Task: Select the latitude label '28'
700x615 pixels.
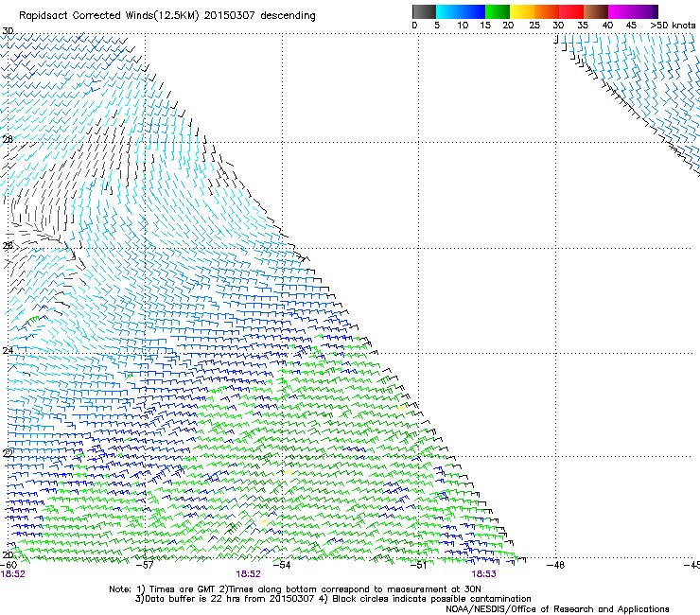Action: tap(8, 139)
